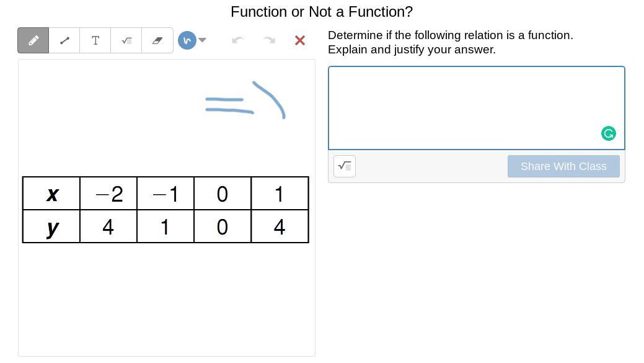Viewport: 644px width, 363px height.
Task: Select the eraser tool
Action: pos(157,40)
